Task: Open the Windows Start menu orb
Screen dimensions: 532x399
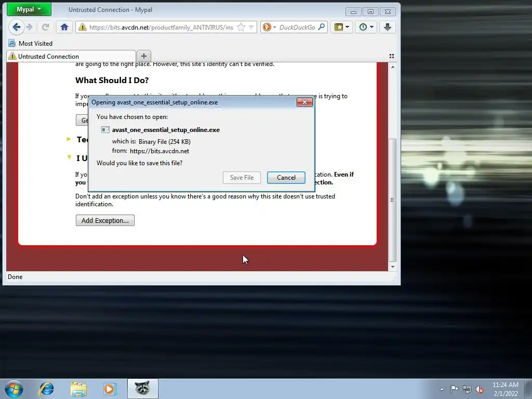Action: [x=14, y=389]
